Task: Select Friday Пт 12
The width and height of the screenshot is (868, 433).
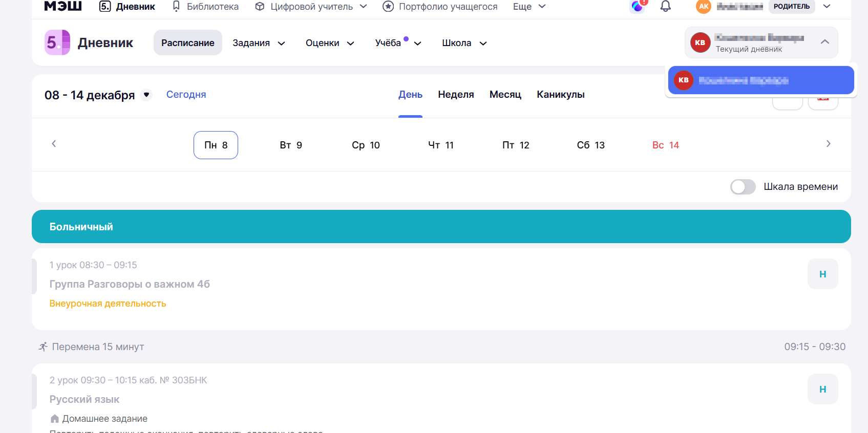Action: [516, 145]
